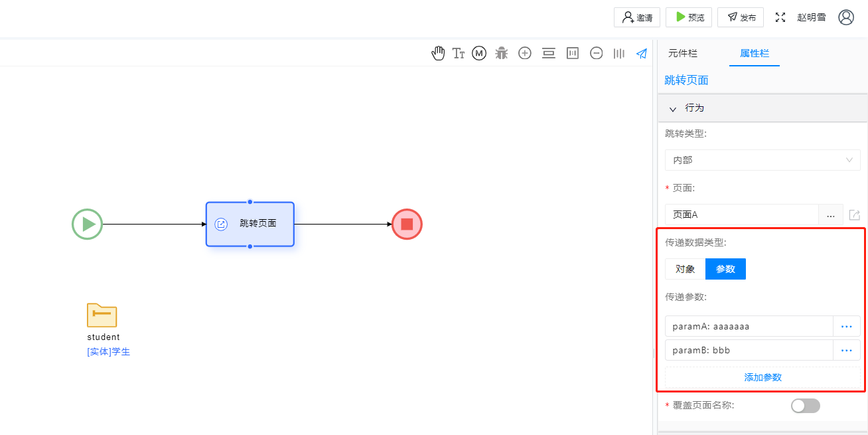The height and width of the screenshot is (435, 868).
Task: Click the blue paper plane icon
Action: click(x=642, y=54)
